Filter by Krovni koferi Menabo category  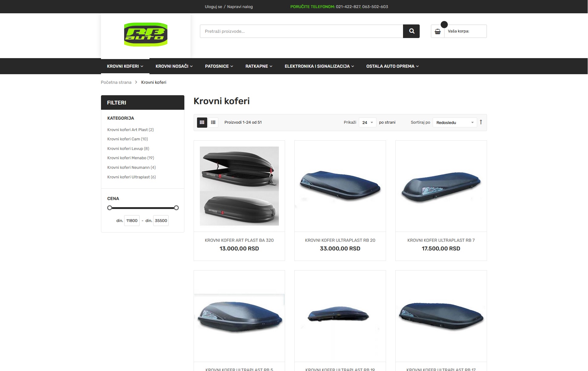point(131,158)
